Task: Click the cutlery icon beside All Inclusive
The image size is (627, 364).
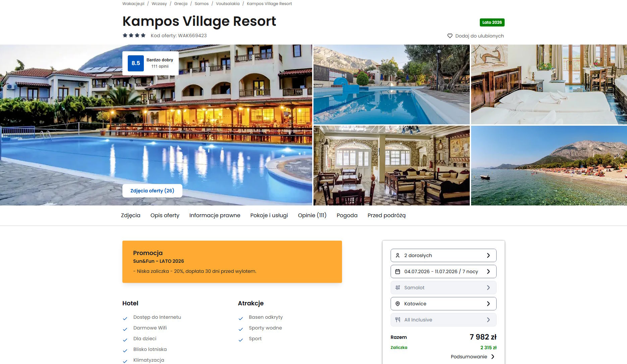Action: 398,320
